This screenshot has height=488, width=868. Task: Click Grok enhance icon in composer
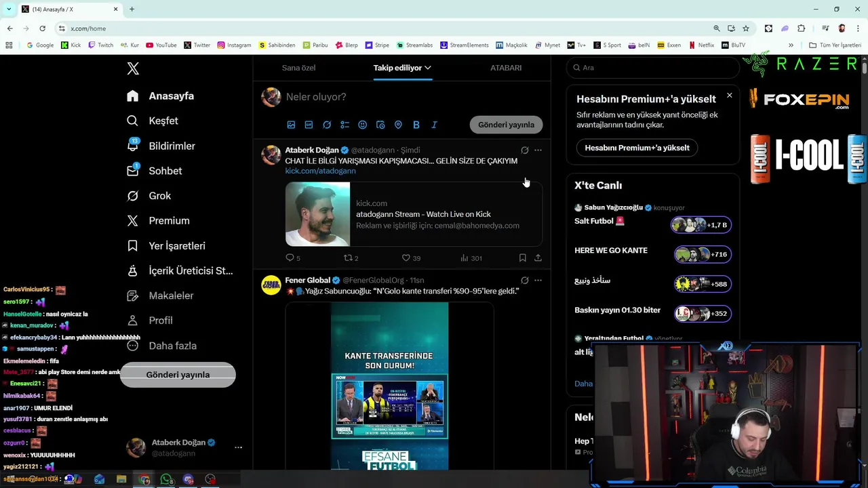click(x=327, y=125)
